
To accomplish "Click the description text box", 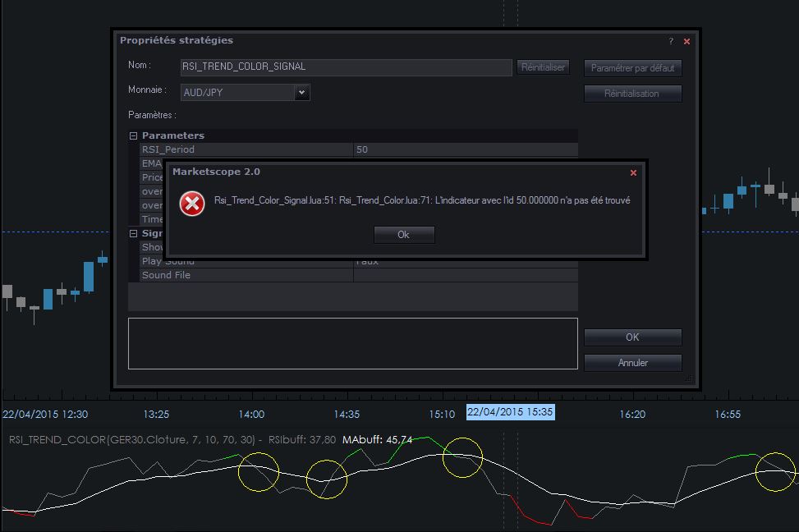I will (x=352, y=343).
